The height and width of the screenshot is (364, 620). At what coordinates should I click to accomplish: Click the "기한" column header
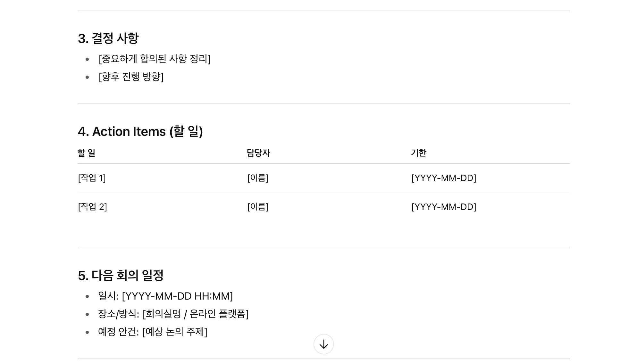[418, 153]
